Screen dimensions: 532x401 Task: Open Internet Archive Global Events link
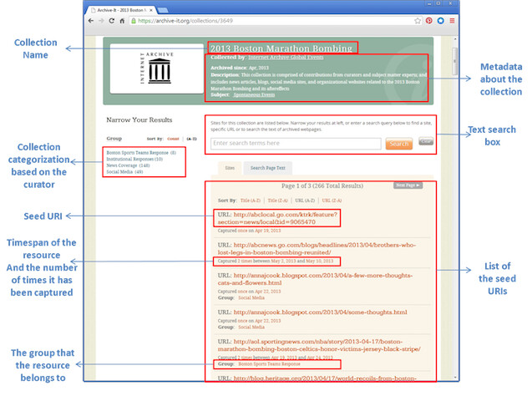point(286,57)
